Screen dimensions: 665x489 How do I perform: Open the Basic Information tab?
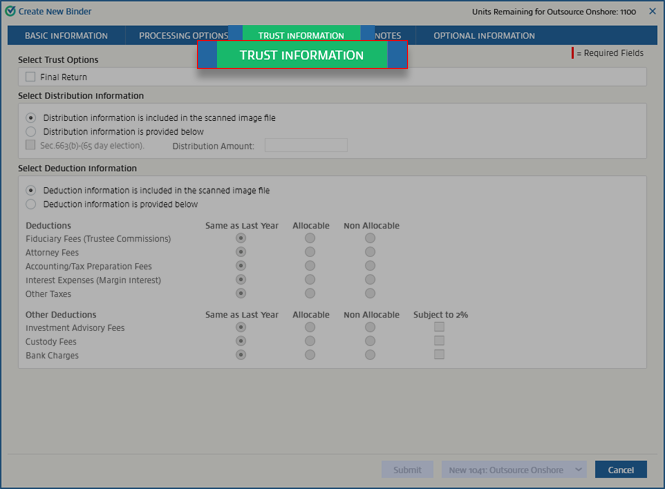[66, 36]
